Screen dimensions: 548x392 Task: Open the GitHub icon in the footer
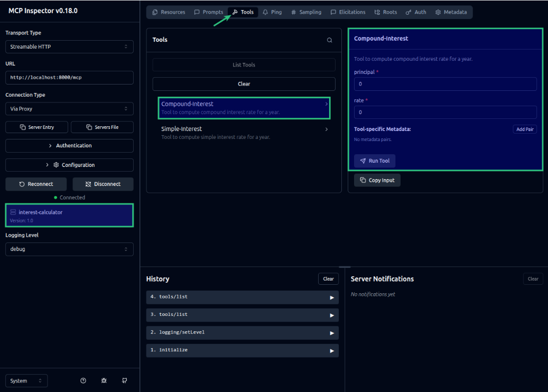coord(124,380)
